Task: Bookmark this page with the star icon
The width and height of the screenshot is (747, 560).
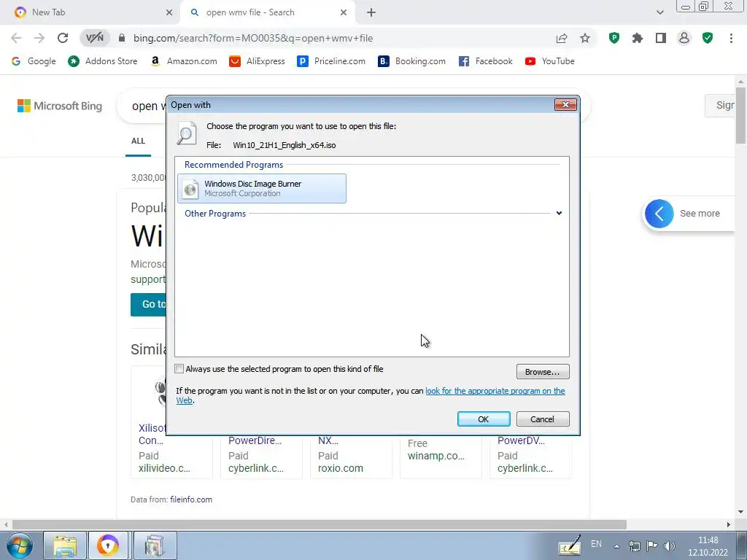Action: point(585,38)
